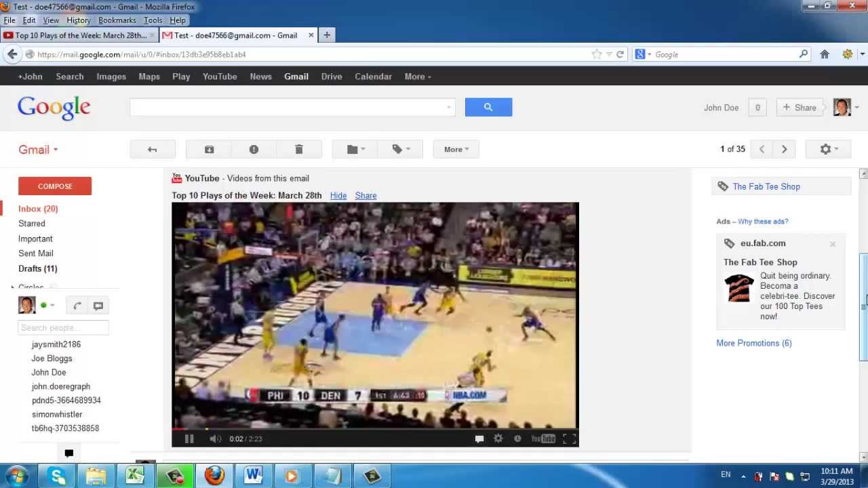Click Why these ads? link

(763, 222)
